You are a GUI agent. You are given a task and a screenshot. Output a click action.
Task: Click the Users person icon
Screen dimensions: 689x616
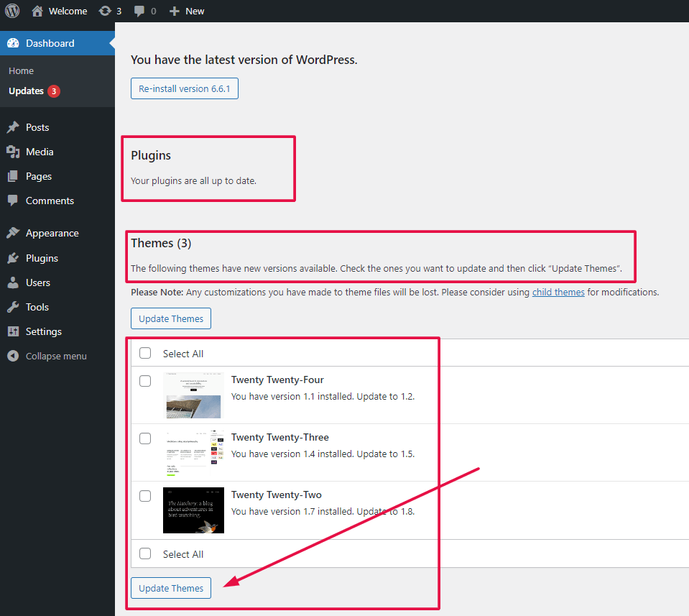pyautogui.click(x=13, y=282)
